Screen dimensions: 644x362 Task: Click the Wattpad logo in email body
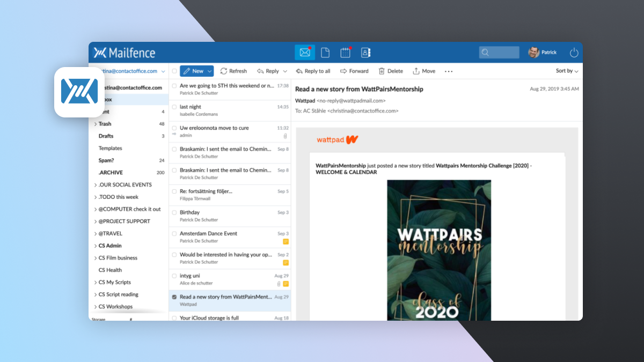point(338,139)
